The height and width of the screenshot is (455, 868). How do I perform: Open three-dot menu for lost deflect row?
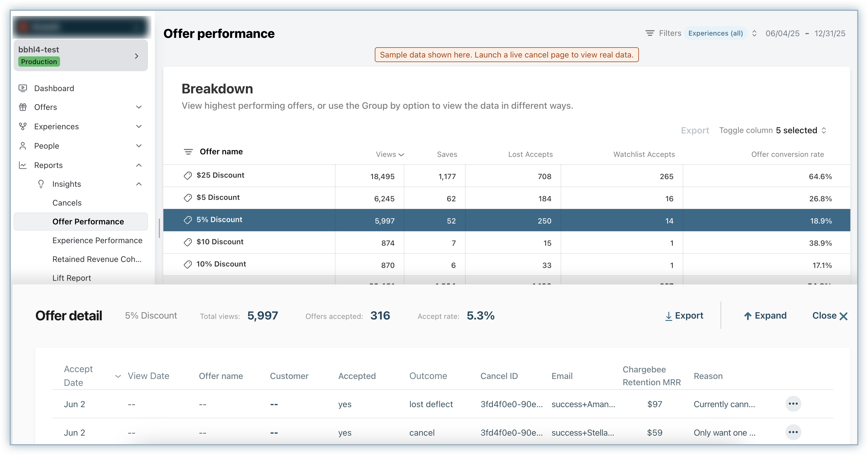[x=793, y=404]
